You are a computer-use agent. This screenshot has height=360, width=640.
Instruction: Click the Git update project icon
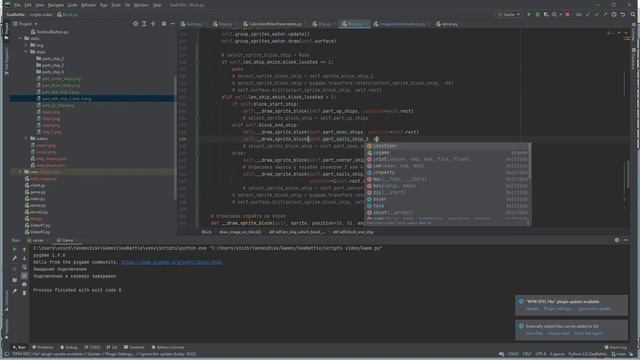click(588, 14)
